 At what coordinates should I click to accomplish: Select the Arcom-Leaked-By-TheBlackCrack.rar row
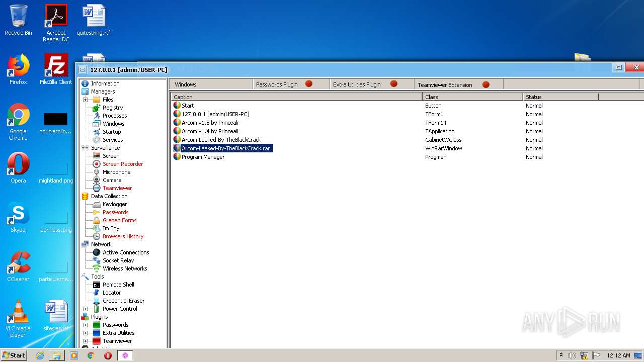[x=407, y=148]
